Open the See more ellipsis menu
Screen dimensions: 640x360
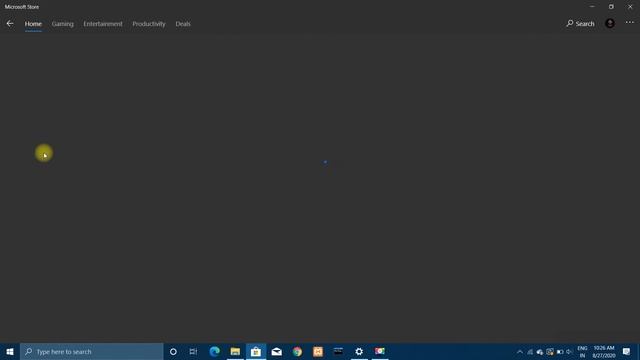point(629,23)
